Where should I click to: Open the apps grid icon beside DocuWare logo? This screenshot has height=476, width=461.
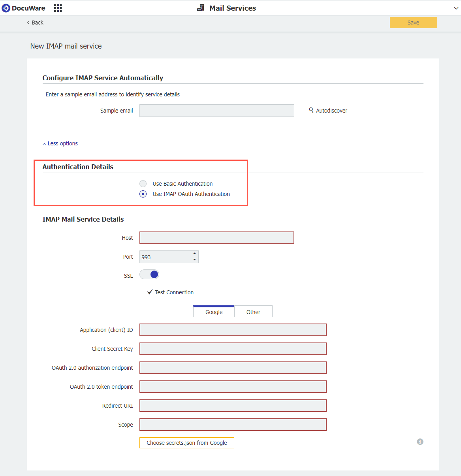tap(58, 8)
